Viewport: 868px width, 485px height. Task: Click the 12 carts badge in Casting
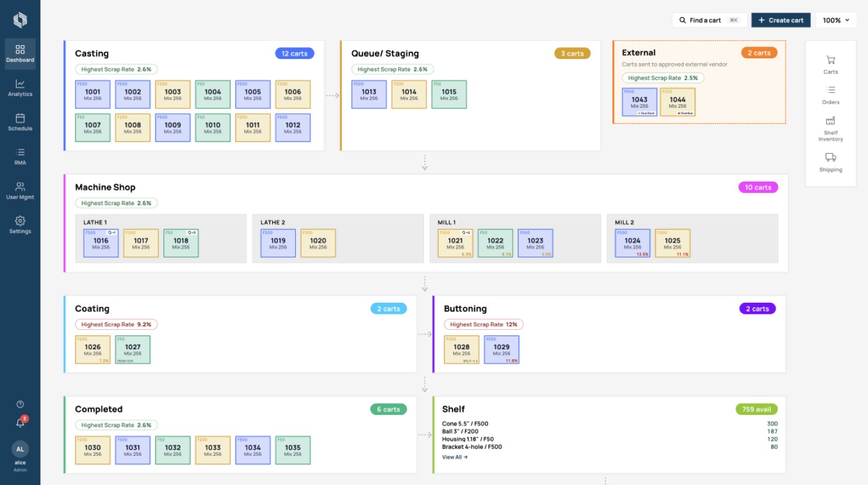tap(294, 53)
